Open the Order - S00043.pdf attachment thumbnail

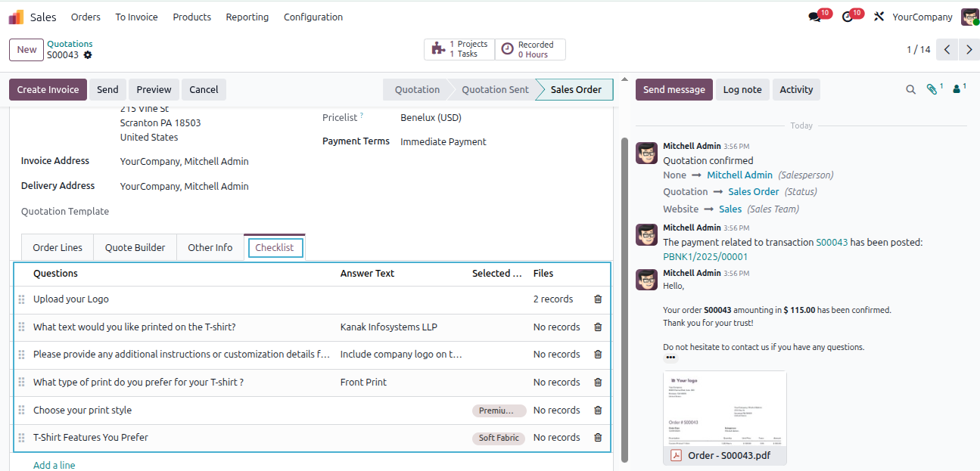point(725,417)
